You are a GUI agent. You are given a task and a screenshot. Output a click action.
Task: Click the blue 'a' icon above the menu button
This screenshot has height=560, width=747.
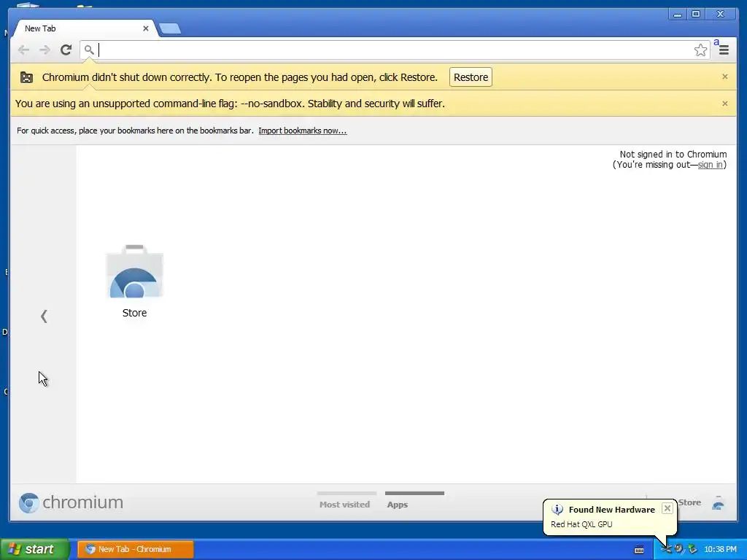716,42
